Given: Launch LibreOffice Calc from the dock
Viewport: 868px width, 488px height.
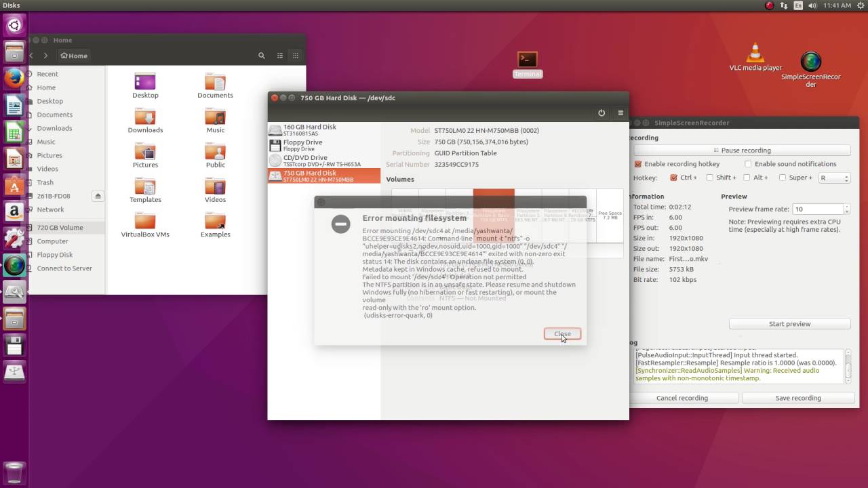Looking at the screenshot, I should (x=14, y=132).
